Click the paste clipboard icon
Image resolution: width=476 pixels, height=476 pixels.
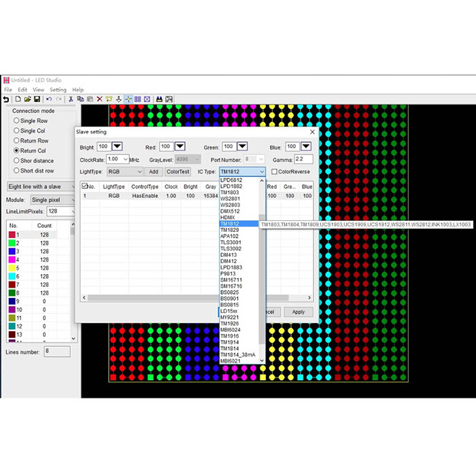[x=90, y=99]
